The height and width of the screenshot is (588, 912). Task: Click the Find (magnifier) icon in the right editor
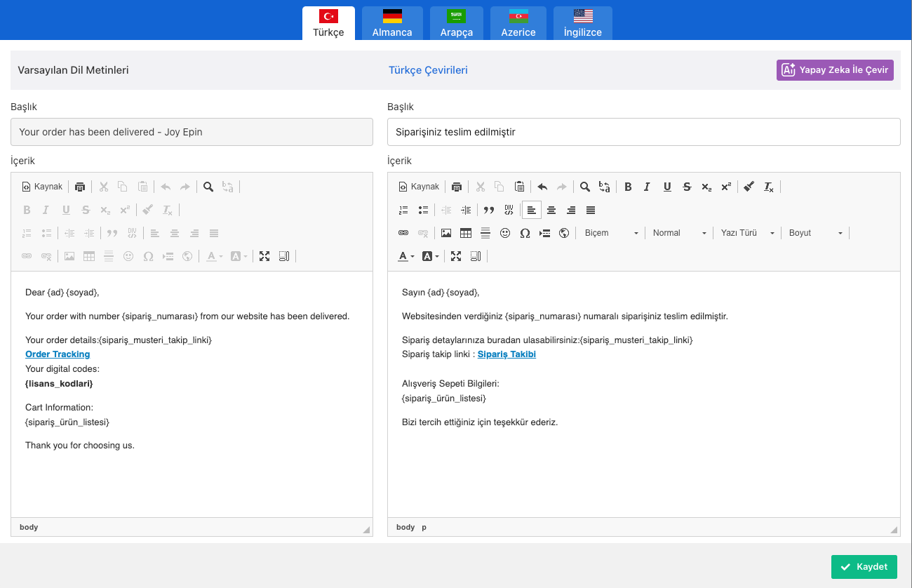[584, 187]
